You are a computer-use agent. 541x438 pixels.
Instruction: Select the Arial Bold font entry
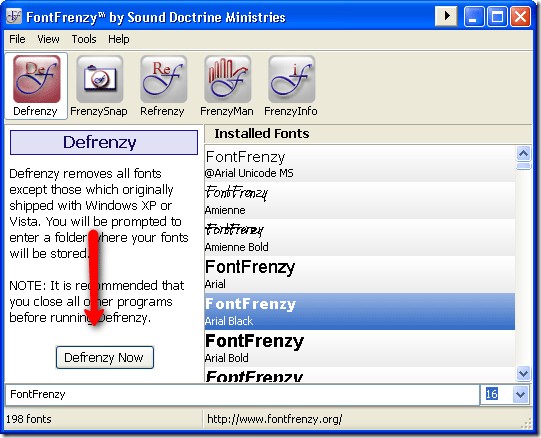[x=360, y=349]
